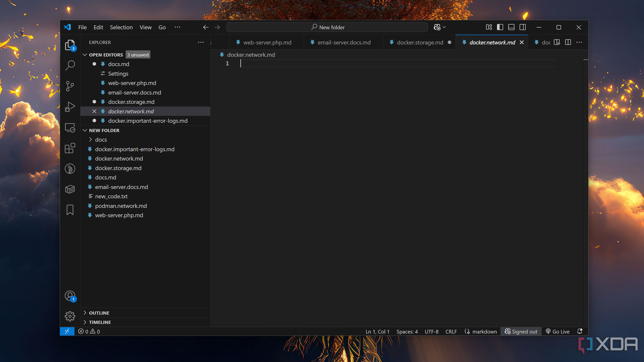
Task: Toggle the bottom panel
Action: 511,27
